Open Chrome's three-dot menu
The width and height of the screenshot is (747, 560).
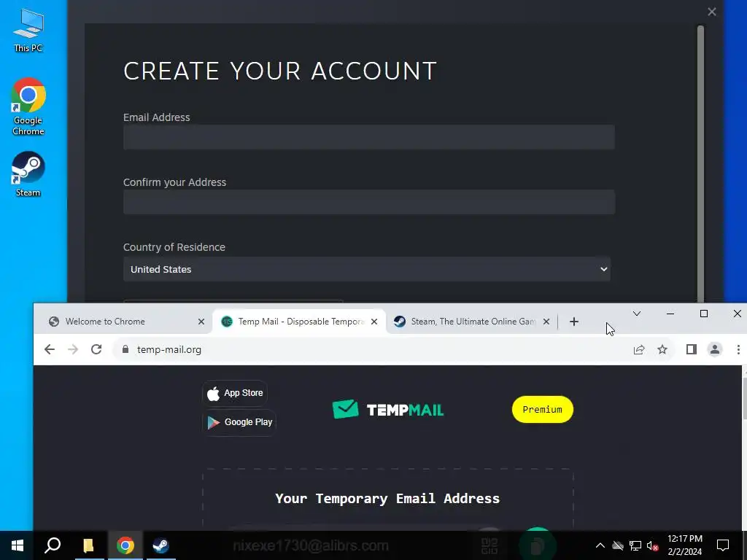pyautogui.click(x=738, y=349)
